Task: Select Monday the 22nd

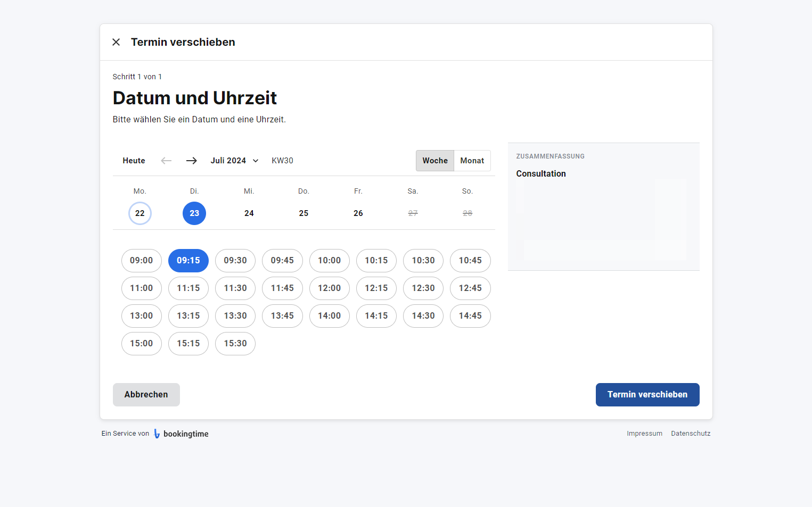Action: click(140, 213)
